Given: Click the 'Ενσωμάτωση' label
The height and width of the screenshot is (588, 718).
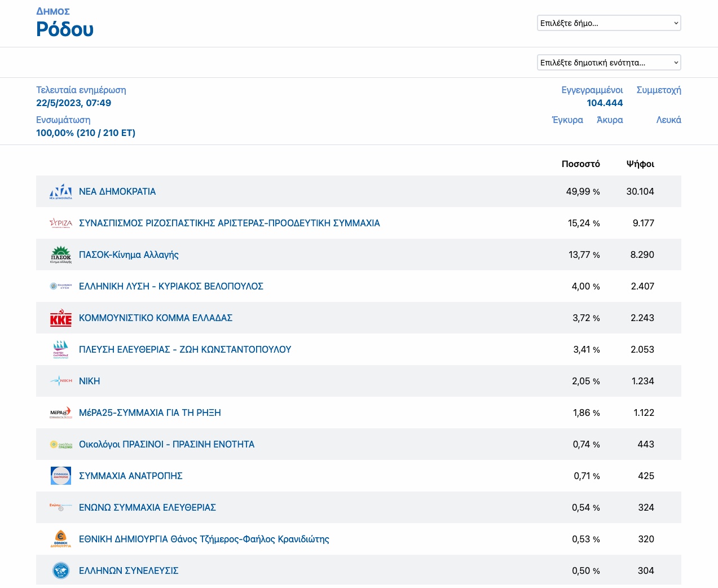Looking at the screenshot, I should click(x=63, y=120).
